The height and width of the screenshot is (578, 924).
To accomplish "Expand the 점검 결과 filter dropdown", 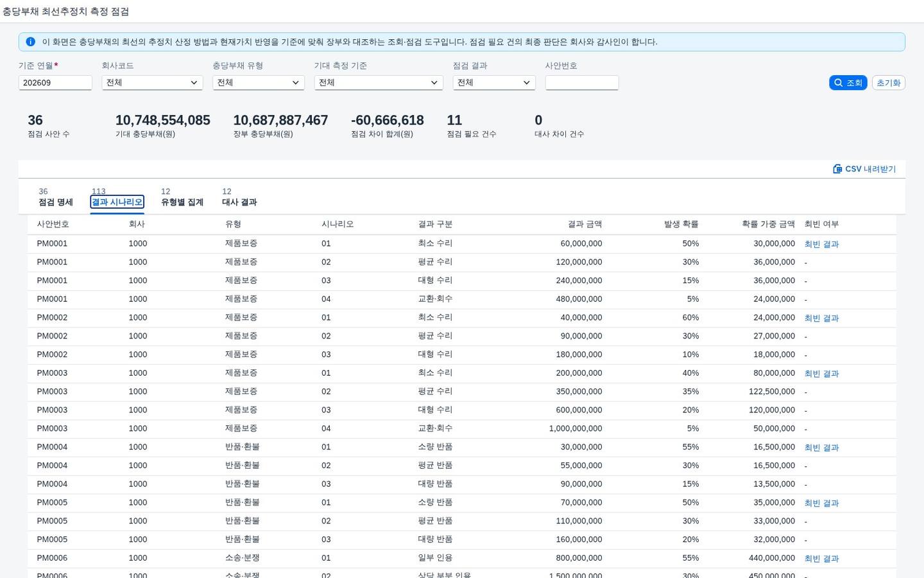I will pyautogui.click(x=494, y=83).
